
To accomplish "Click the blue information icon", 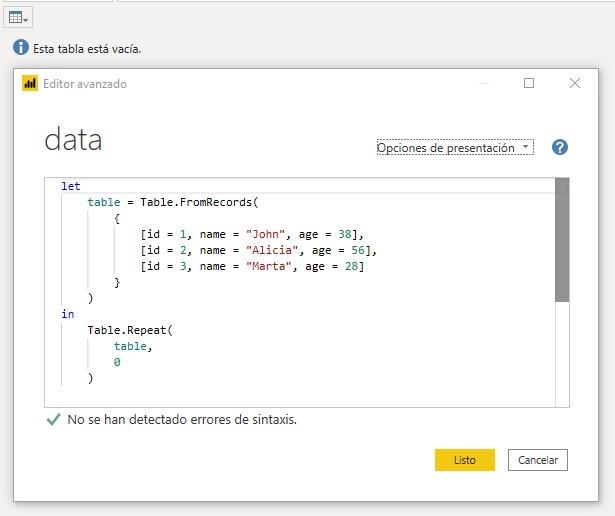I will coord(21,47).
